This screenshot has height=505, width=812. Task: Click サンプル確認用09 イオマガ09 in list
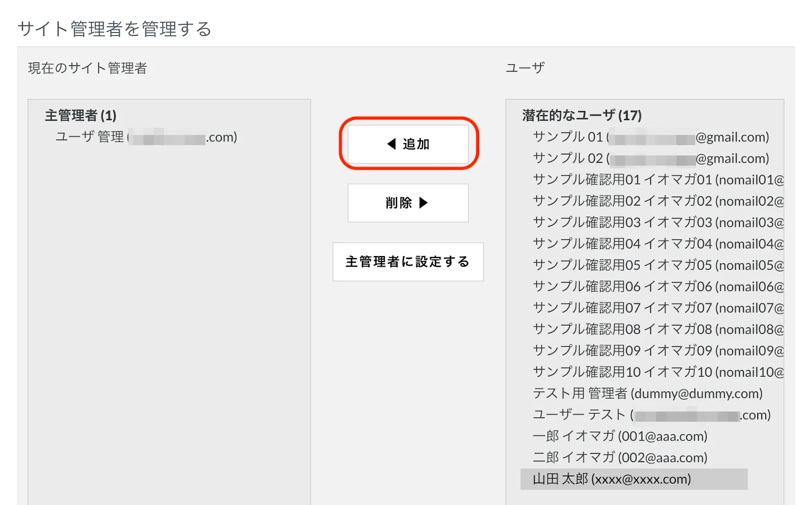click(x=658, y=350)
